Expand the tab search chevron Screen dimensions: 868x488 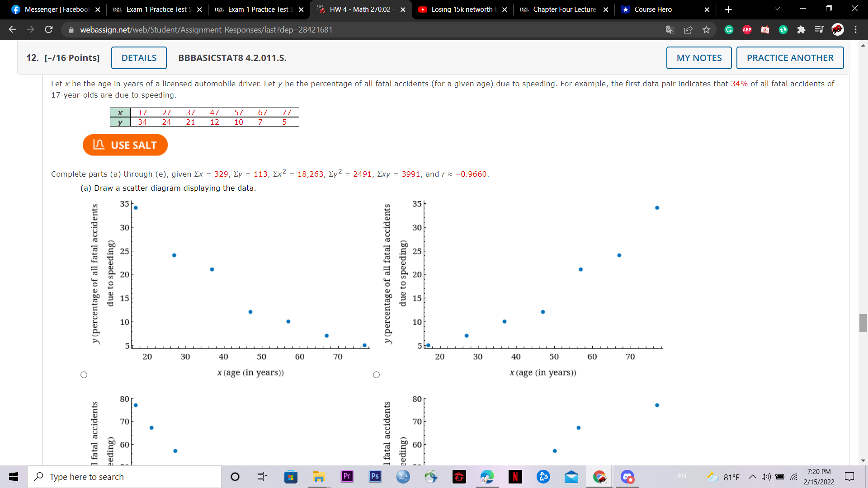[x=777, y=9]
